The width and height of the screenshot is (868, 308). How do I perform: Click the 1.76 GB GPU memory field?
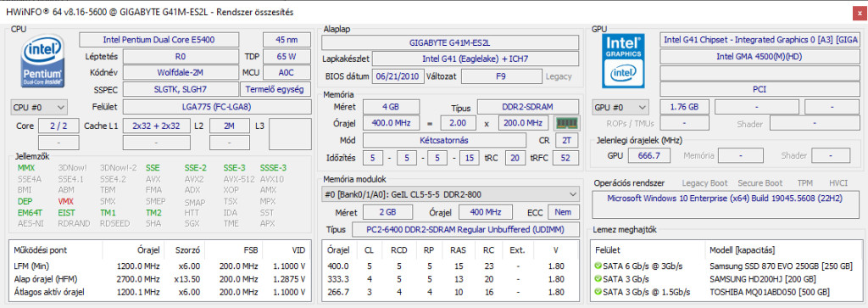(x=684, y=107)
